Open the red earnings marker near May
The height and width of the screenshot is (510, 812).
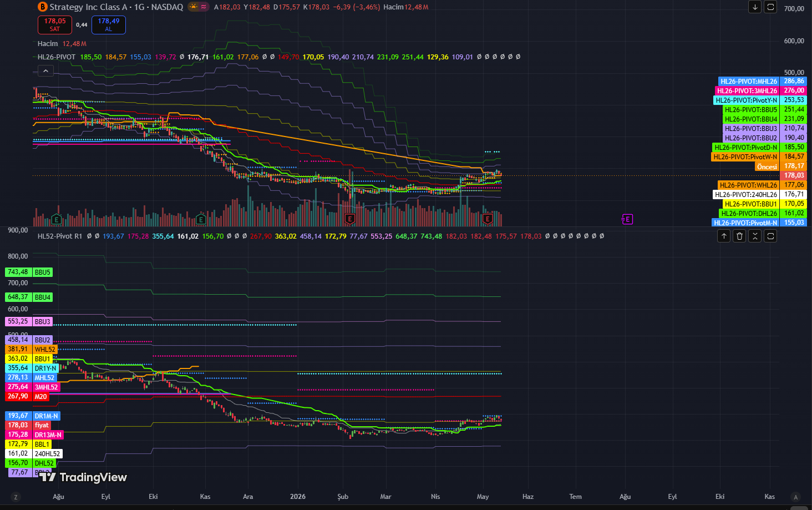(x=487, y=219)
